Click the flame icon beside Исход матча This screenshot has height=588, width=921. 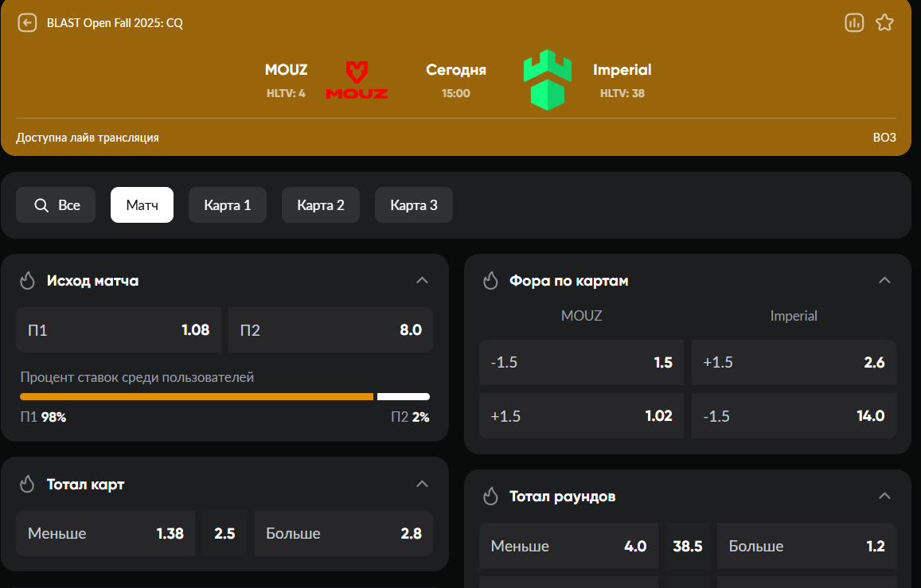click(x=28, y=281)
